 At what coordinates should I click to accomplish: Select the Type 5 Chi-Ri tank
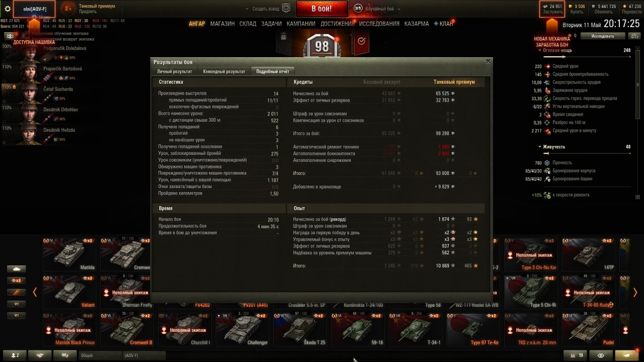click(x=531, y=292)
